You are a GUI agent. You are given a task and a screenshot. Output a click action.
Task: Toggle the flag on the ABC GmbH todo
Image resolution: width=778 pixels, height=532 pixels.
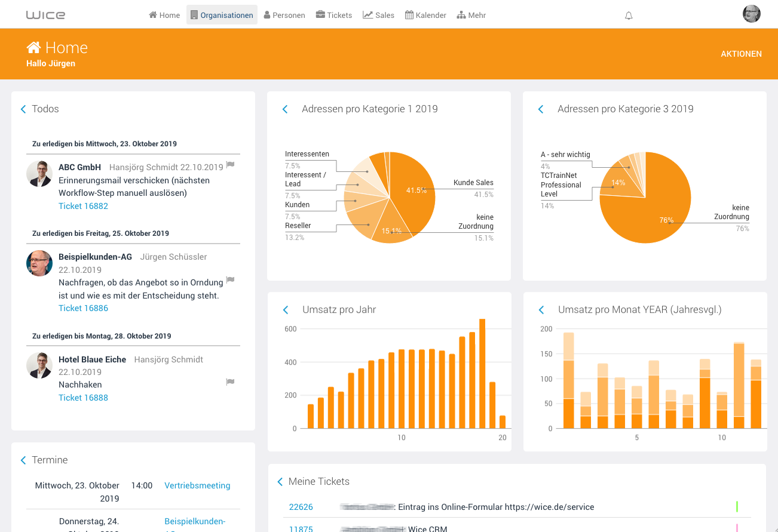(x=230, y=165)
